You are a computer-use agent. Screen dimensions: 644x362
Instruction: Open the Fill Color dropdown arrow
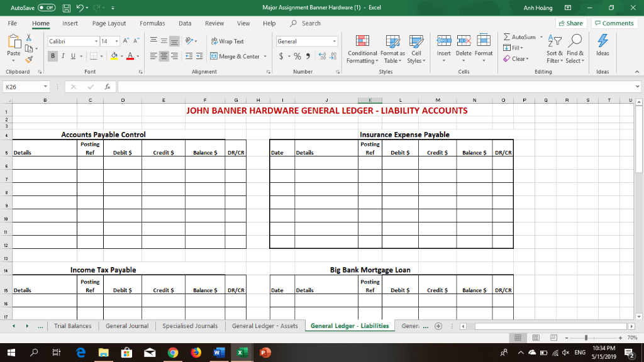click(121, 56)
